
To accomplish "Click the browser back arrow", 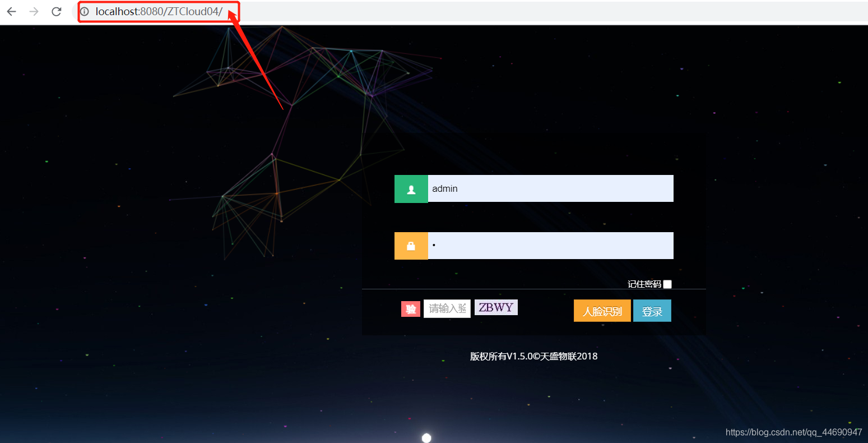I will (11, 11).
